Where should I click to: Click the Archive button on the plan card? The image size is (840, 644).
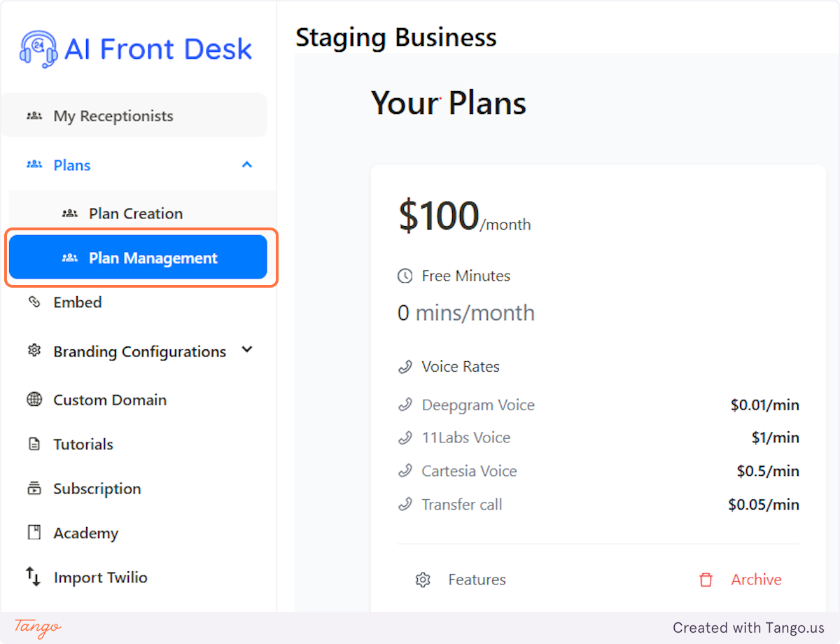coord(757,580)
